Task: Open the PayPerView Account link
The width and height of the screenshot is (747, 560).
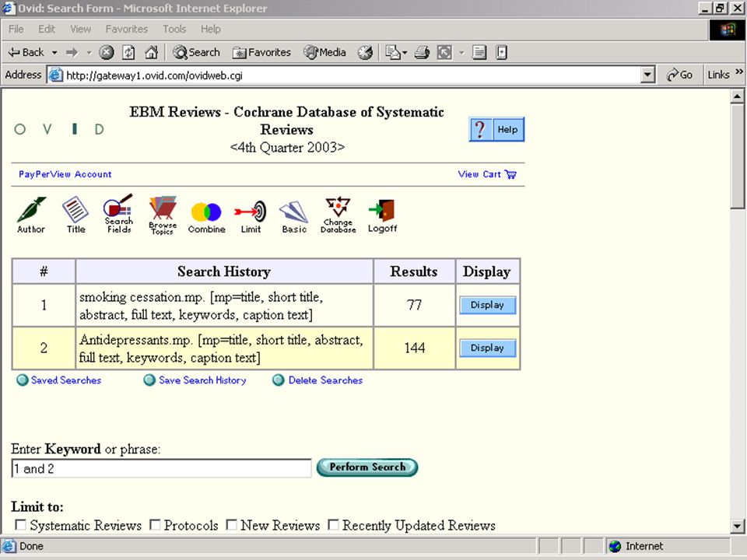Action: click(65, 174)
